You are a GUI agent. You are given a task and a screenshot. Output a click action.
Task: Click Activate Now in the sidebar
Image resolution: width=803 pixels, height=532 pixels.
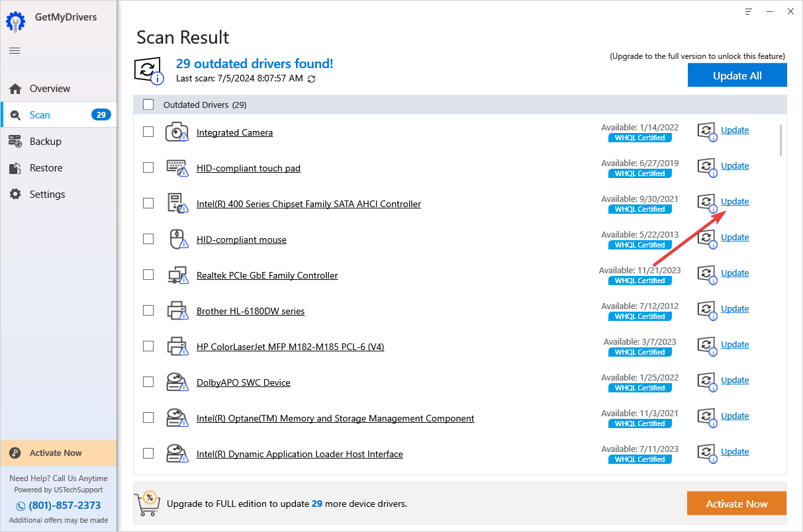pos(58,453)
